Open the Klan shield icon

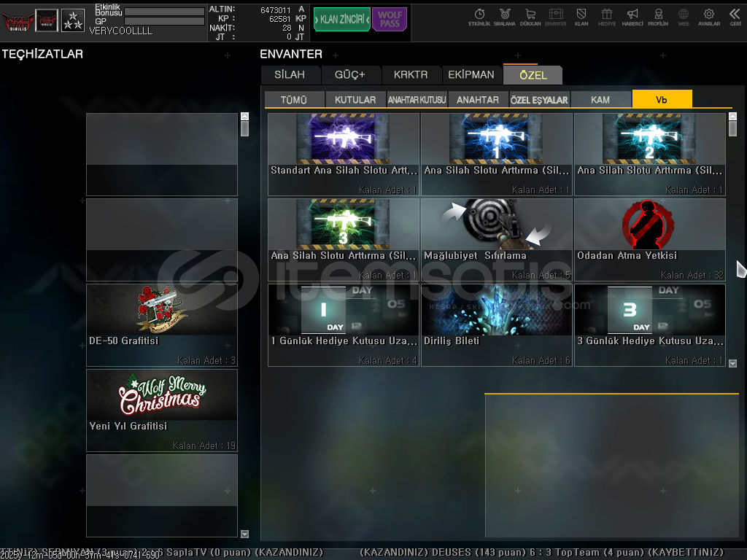point(581,17)
